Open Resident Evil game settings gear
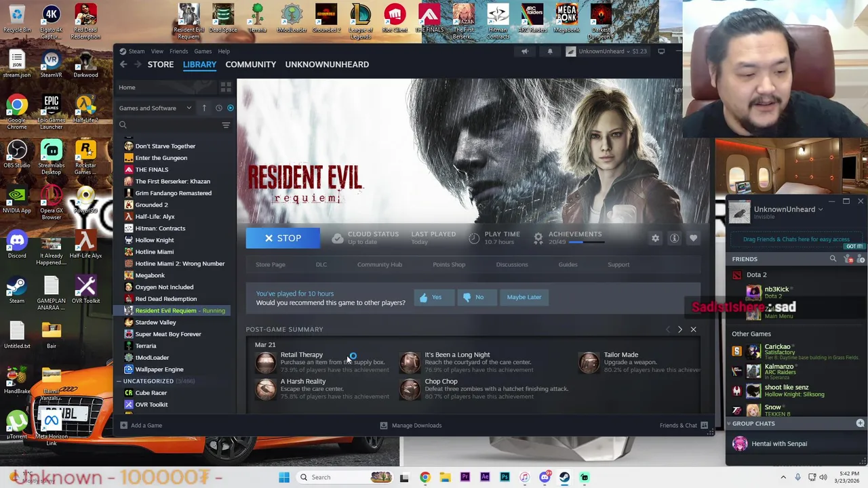This screenshot has height=488, width=868. pos(655,239)
